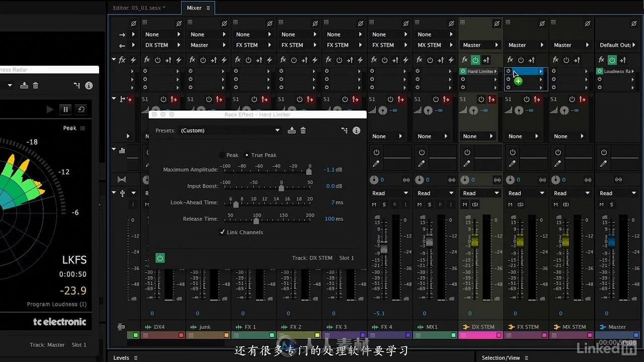Image resolution: width=644 pixels, height=362 pixels.
Task: Open Mixer panel menu icon
Action: [208, 8]
